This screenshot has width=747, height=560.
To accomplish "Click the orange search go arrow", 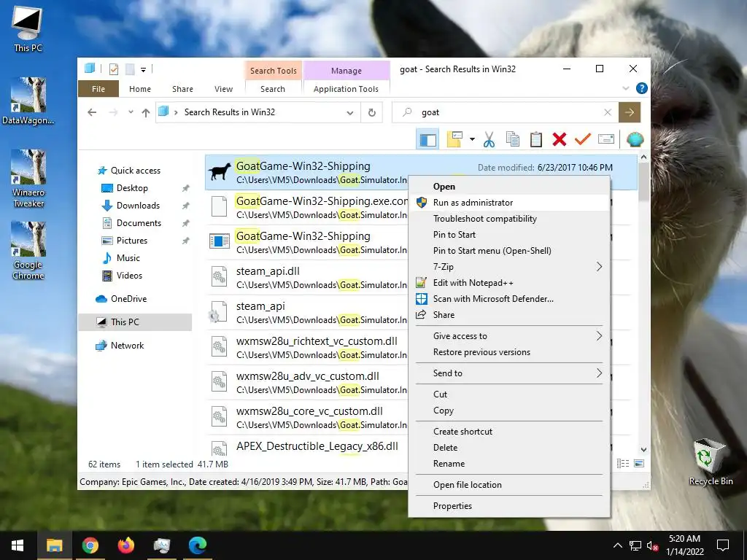I will (x=630, y=112).
